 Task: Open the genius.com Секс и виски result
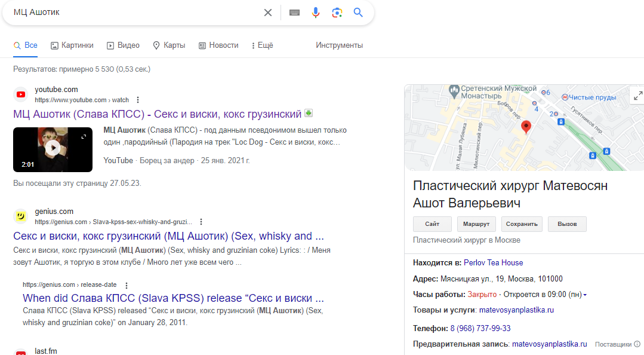[168, 236]
